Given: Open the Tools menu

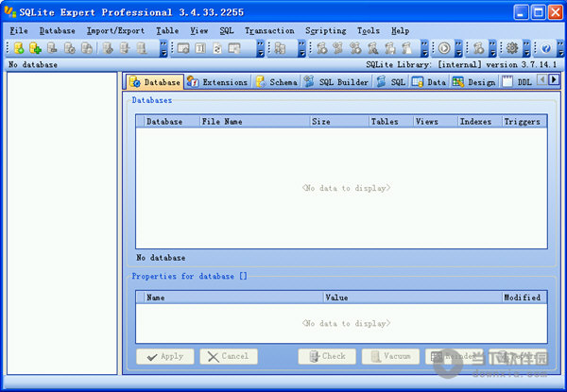Looking at the screenshot, I should 369,31.
